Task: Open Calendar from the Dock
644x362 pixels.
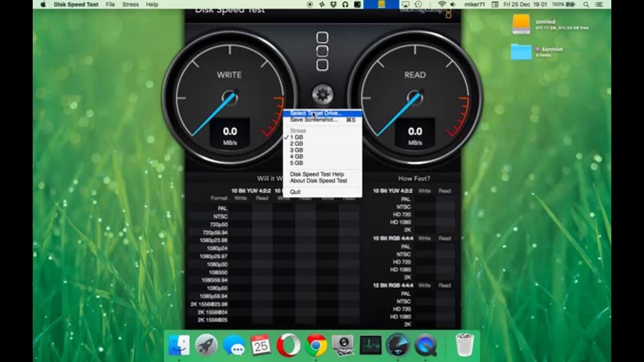Action: pos(261,345)
